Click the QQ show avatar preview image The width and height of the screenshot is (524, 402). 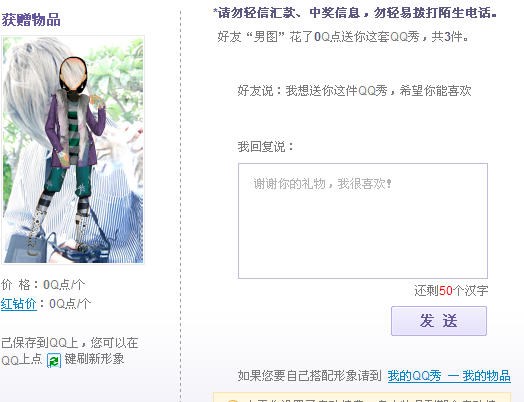pyautogui.click(x=73, y=150)
